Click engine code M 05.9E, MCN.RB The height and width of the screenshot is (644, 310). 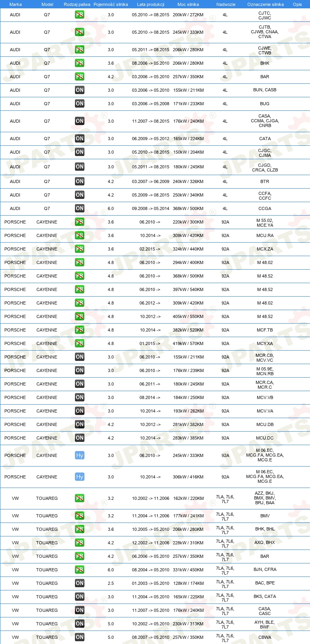point(265,371)
